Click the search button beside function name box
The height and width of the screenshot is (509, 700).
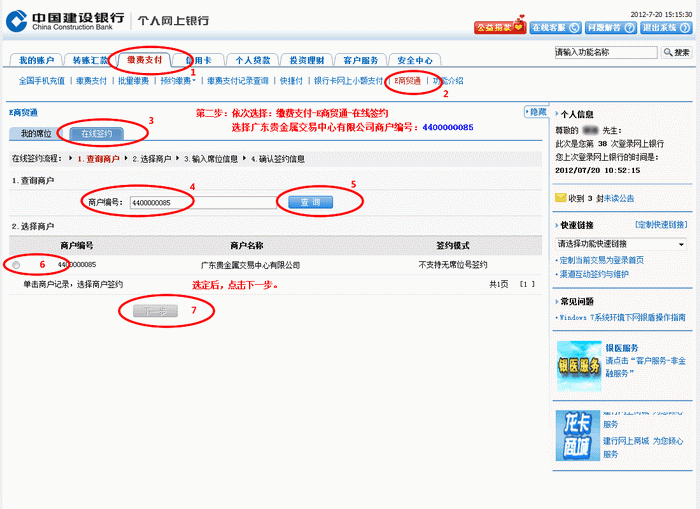click(x=677, y=52)
